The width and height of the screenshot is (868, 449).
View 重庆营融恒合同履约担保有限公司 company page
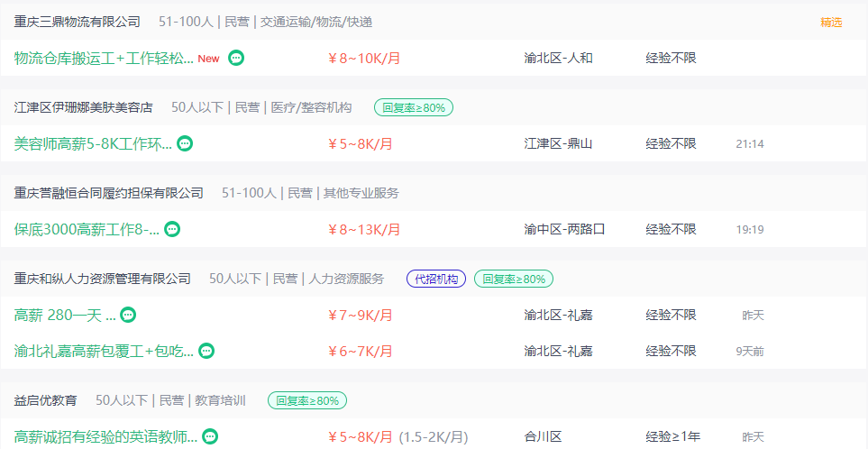(108, 193)
